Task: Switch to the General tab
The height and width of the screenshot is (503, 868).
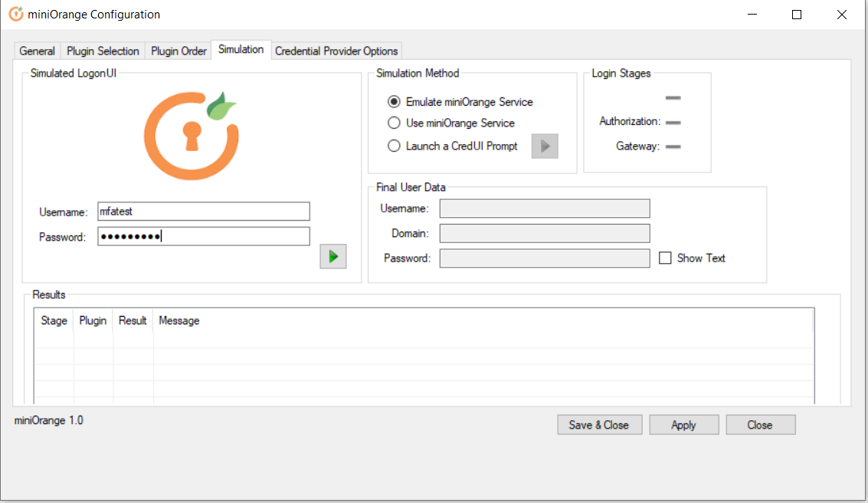Action: coord(37,51)
